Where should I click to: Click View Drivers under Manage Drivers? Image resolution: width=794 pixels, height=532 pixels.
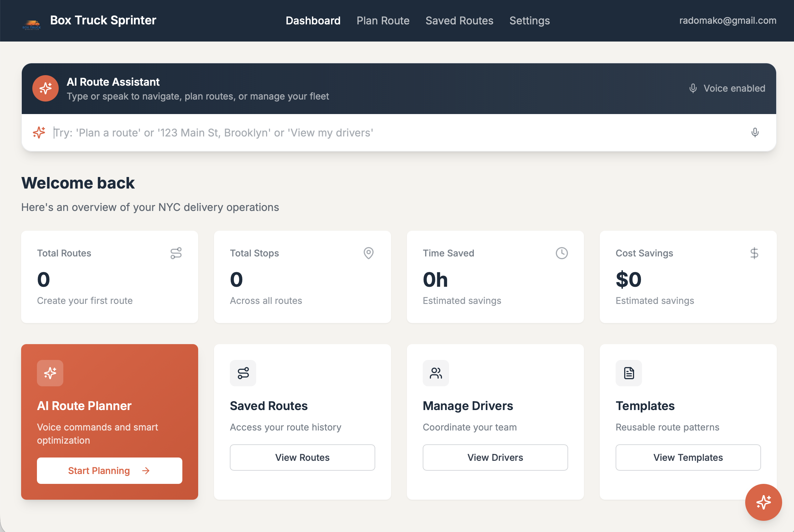click(495, 458)
